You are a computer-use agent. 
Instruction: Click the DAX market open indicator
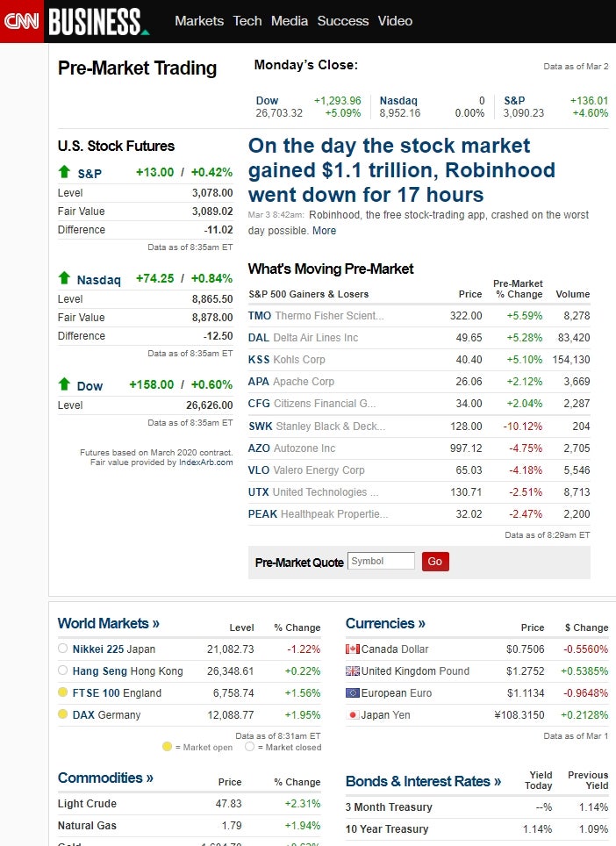coord(62,714)
